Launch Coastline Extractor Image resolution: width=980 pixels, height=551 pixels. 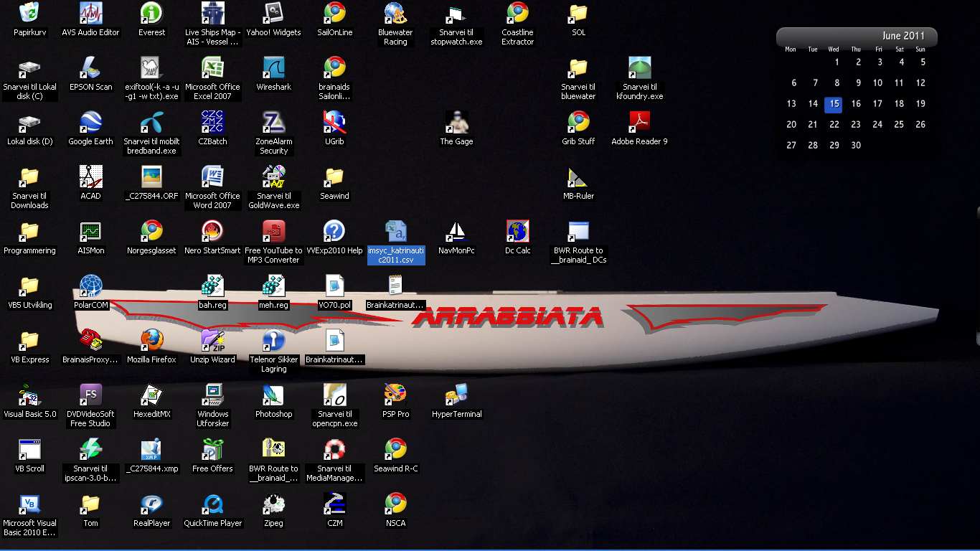click(x=517, y=13)
